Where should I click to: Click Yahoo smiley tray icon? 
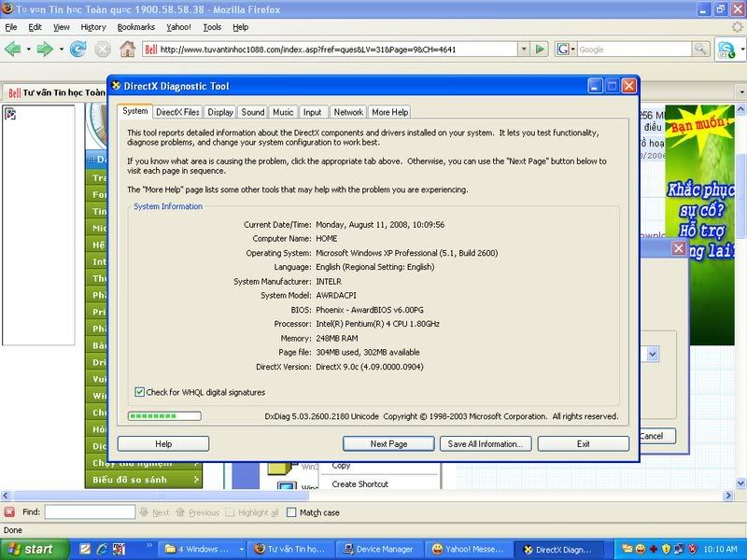tap(641, 549)
